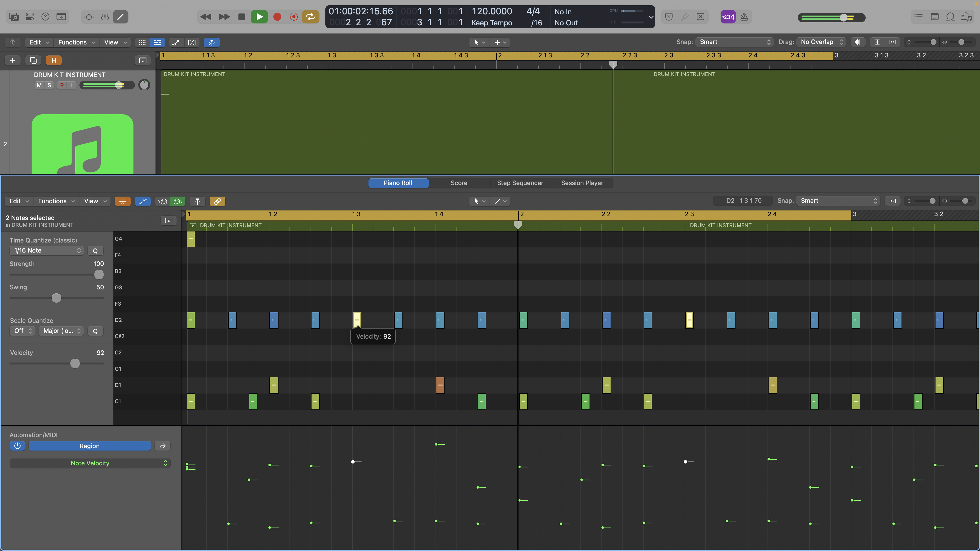Toggle Piano Roll Catch playhead button
This screenshot has height=551, width=980.
[x=197, y=201]
